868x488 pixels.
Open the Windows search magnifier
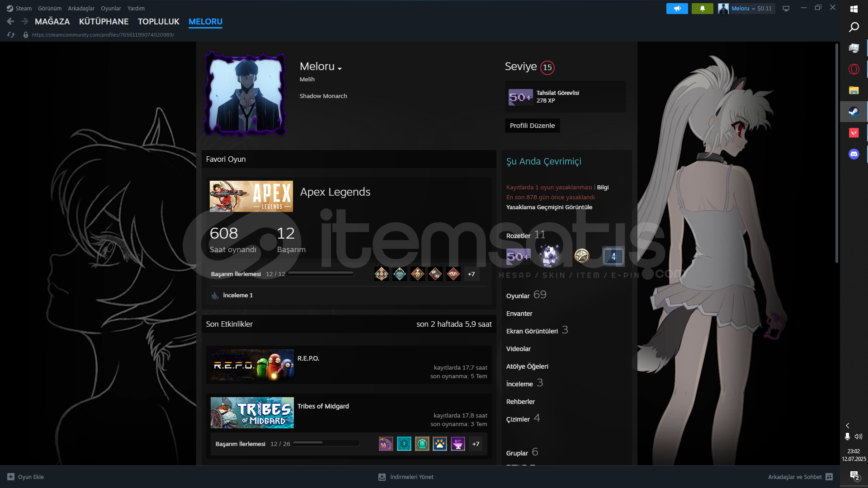point(854,28)
